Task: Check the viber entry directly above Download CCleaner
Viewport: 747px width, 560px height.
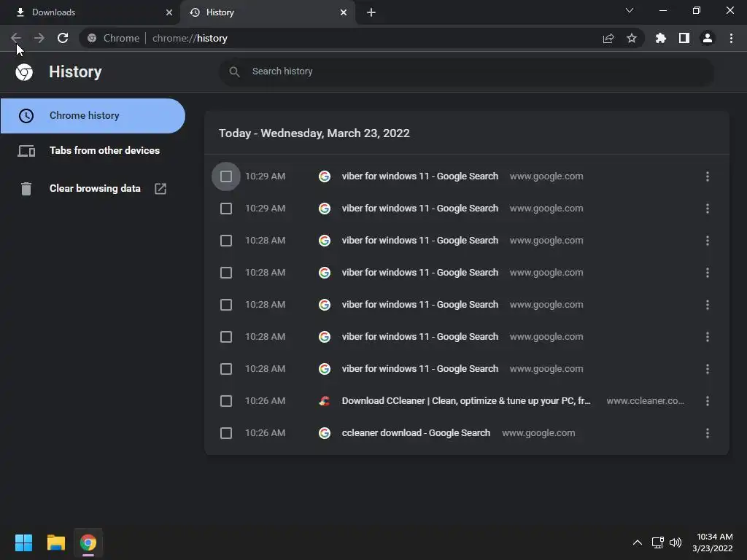Action: click(226, 369)
